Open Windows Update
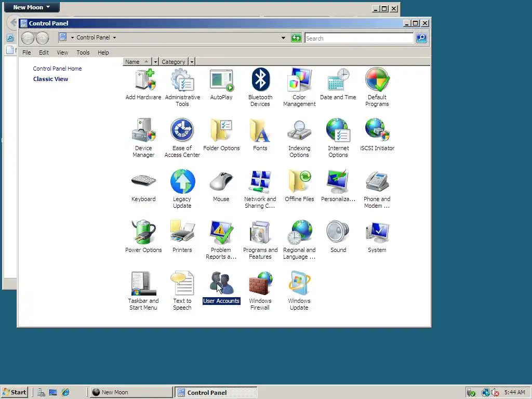 pyautogui.click(x=299, y=291)
